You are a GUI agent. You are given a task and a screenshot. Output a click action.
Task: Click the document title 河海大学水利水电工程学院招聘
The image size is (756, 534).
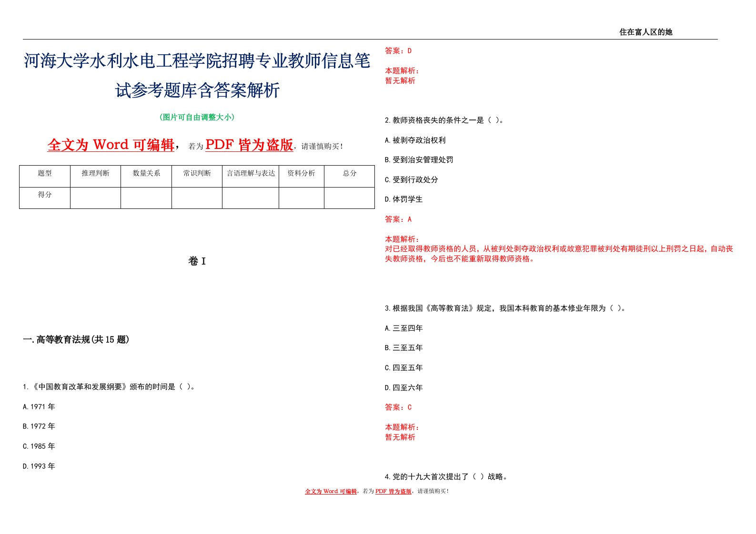(x=197, y=75)
